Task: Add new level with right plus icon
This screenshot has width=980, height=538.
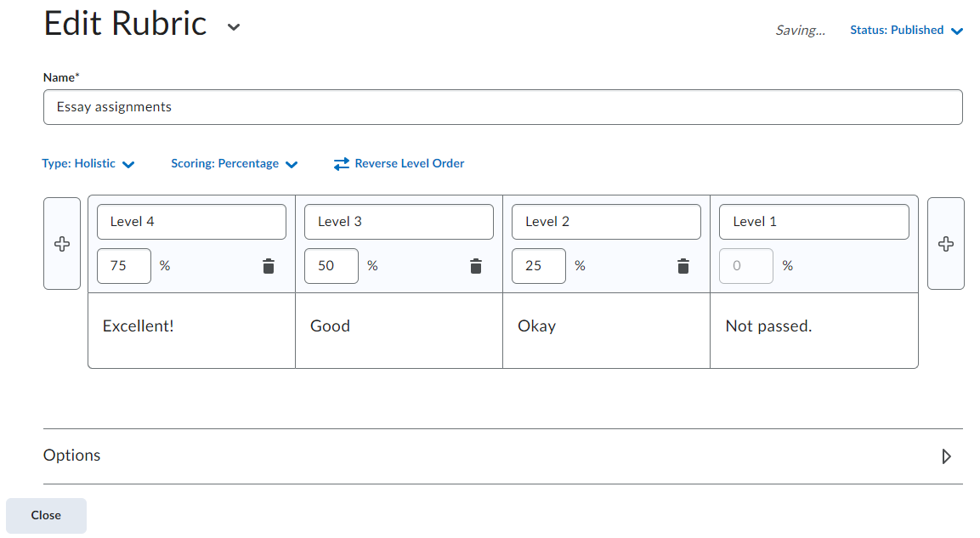Action: [x=945, y=244]
